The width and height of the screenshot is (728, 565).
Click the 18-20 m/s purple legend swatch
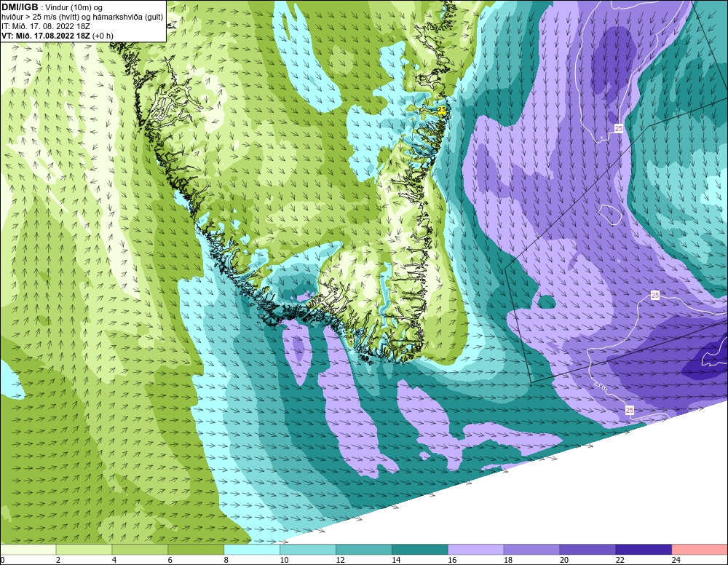click(531, 550)
